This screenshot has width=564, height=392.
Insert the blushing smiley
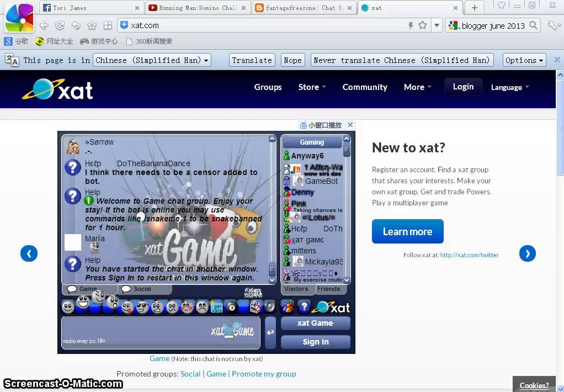[x=187, y=307]
